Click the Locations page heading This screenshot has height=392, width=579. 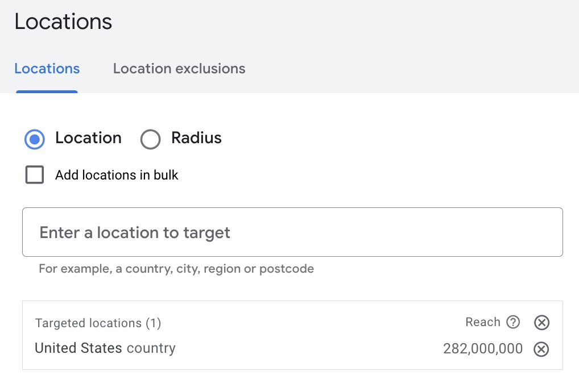point(63,21)
